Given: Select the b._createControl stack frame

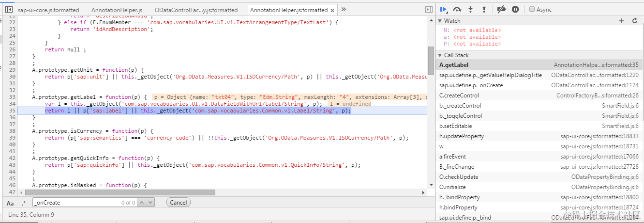Looking at the screenshot, I should pyautogui.click(x=540, y=106).
